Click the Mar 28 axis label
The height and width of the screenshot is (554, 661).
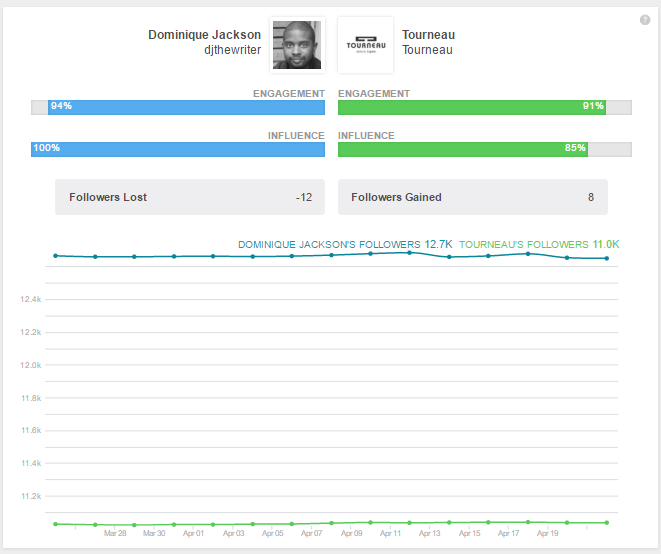[115, 533]
